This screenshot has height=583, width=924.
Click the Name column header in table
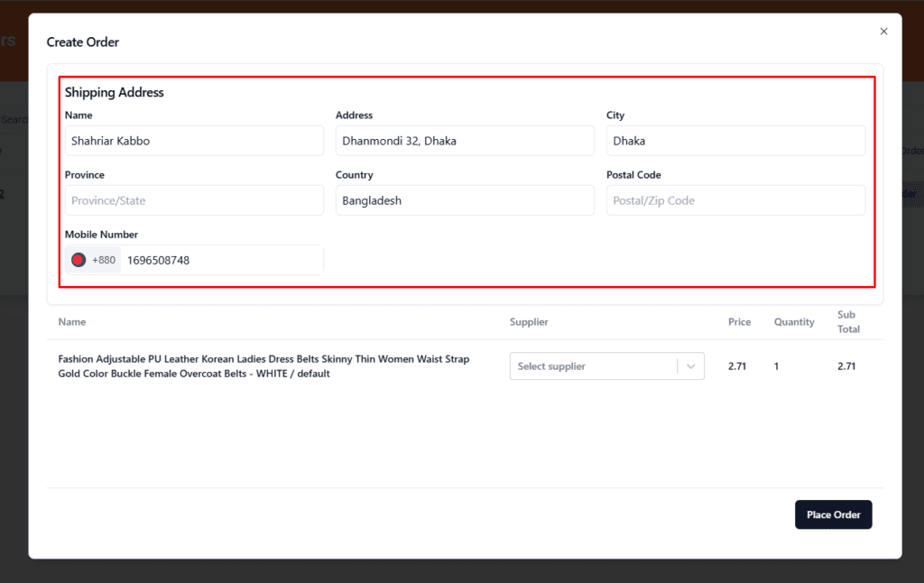point(72,321)
